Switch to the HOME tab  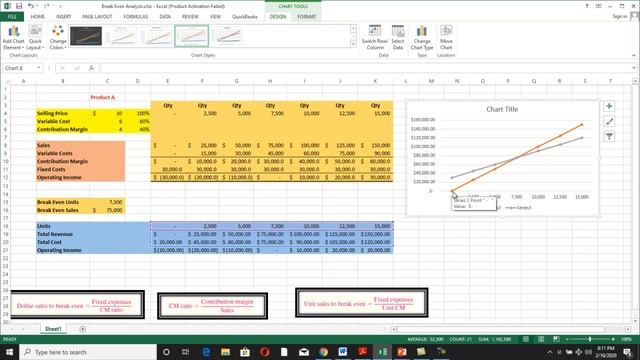[38, 17]
